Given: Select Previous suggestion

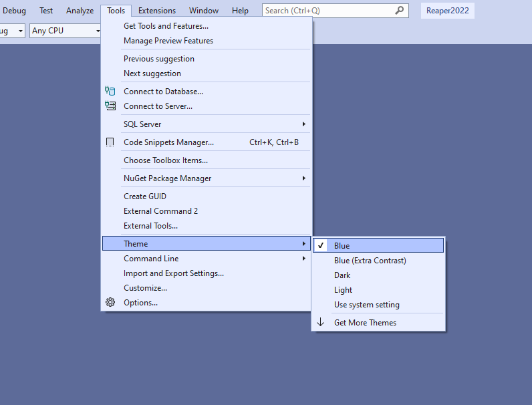Looking at the screenshot, I should click(x=207, y=59).
